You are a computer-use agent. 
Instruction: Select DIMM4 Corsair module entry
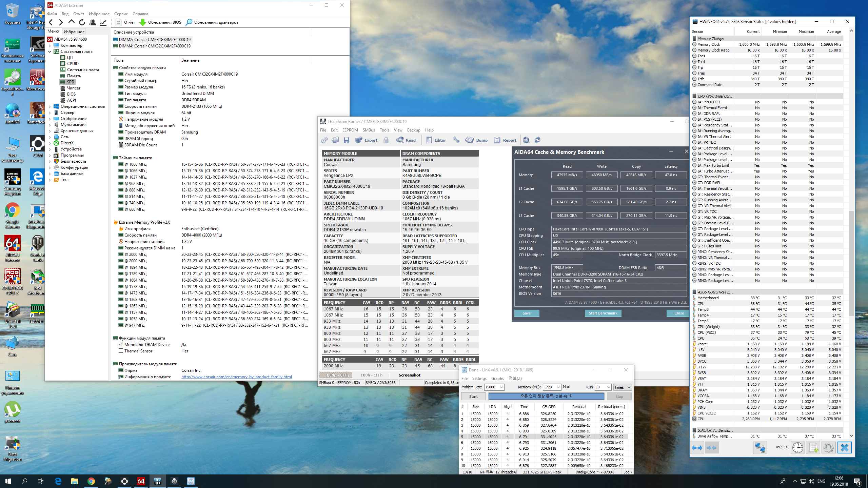(154, 46)
